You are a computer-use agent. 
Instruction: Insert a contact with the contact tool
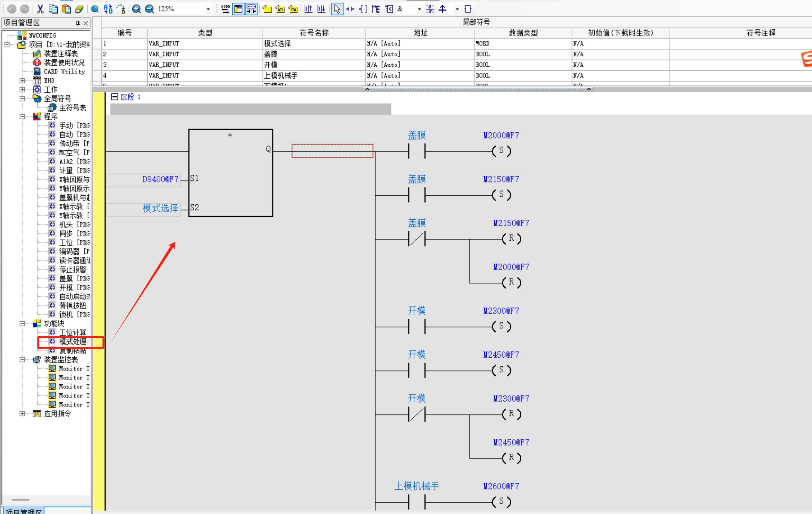coord(350,9)
